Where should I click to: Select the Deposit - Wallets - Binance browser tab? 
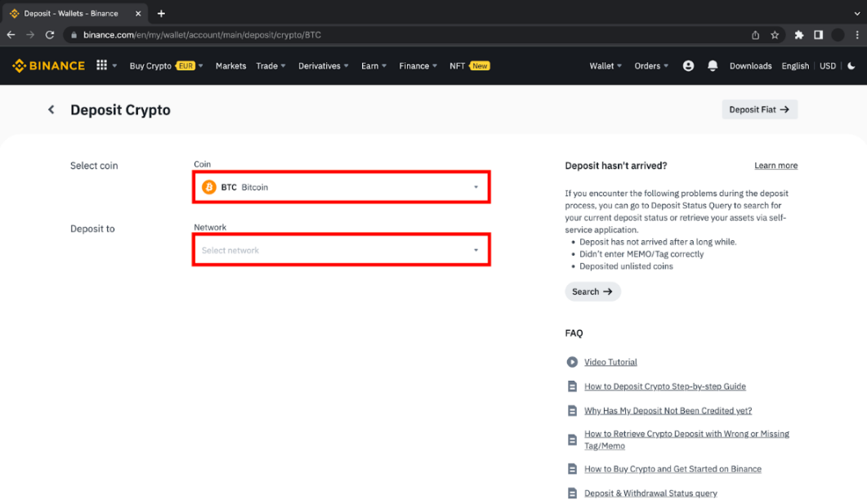click(x=74, y=13)
